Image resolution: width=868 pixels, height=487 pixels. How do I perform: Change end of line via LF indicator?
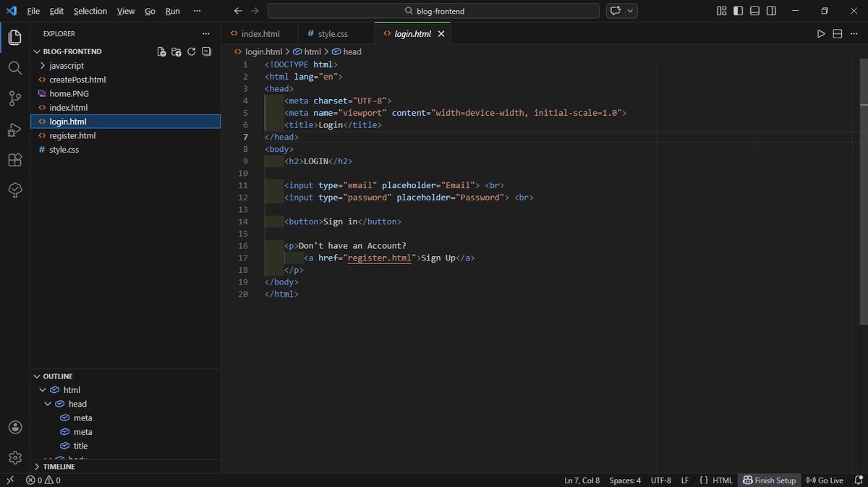point(685,480)
